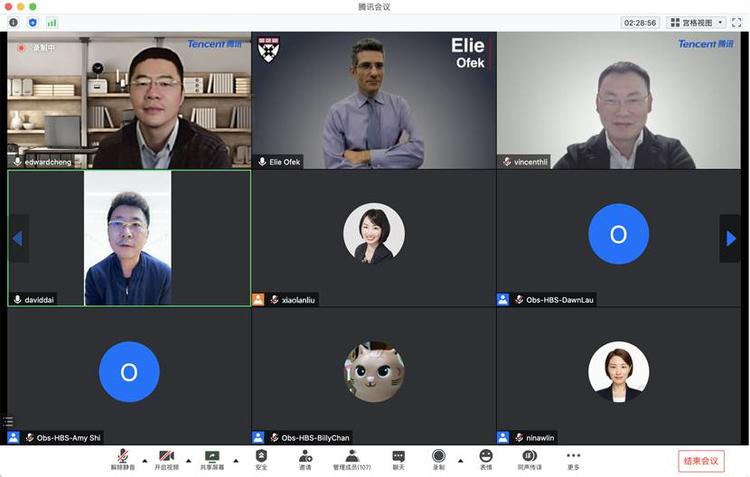This screenshot has height=477, width=750.
Task: Unmute microphone with the 解除静音 icon
Action: pos(123,460)
